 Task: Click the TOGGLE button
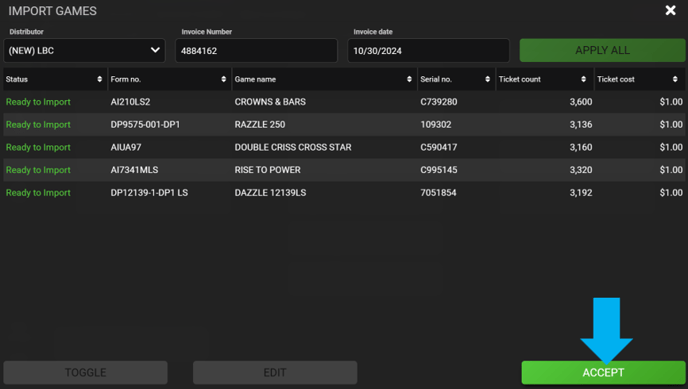86,373
